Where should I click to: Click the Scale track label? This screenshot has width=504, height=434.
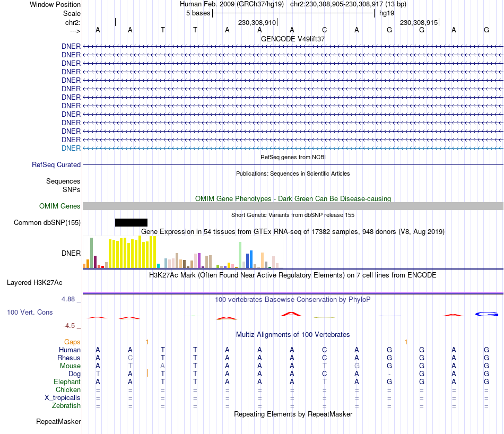pos(72,13)
